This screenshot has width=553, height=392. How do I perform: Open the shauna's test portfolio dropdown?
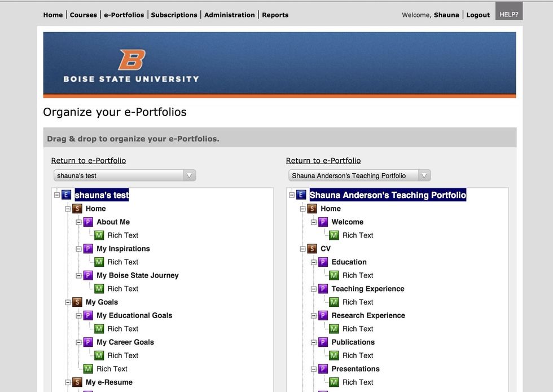(125, 175)
